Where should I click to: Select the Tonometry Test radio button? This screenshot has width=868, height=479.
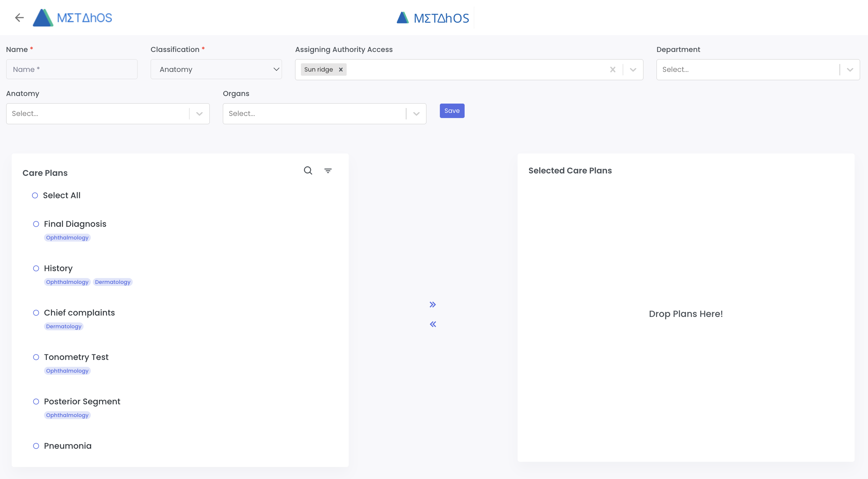pos(36,357)
